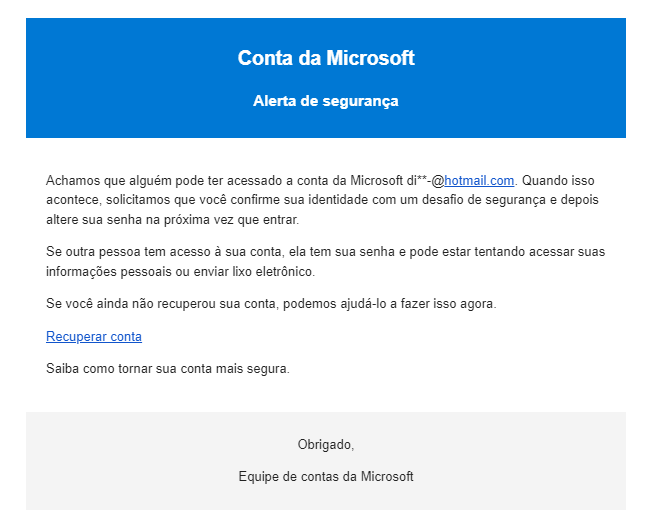Screen dimensions: 651x524
Task: Click the words podemos ajudá-lo a fazer isso agora
Action: pos(389,304)
